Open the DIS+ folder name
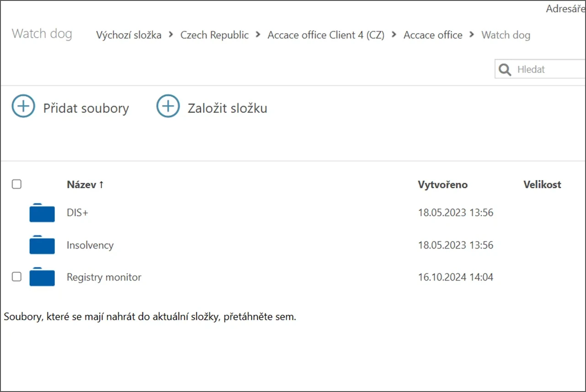The width and height of the screenshot is (586, 392). click(x=77, y=212)
